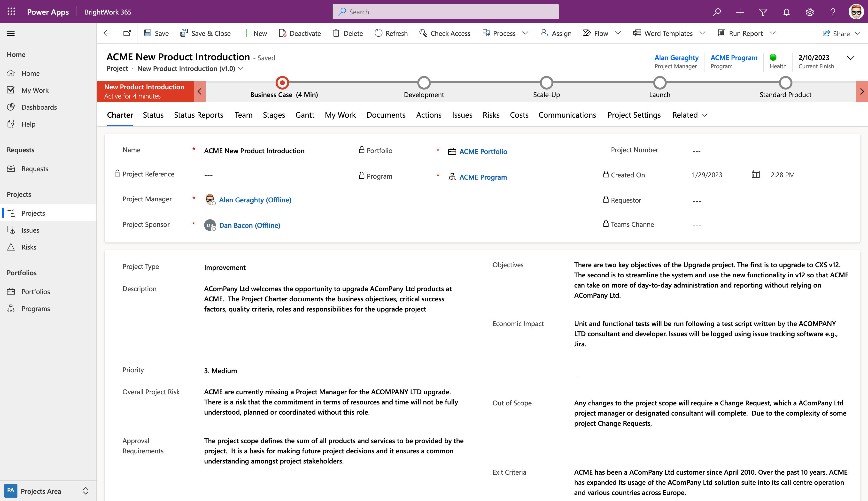868x501 pixels.
Task: Select the Scale-Up stage marker
Action: [546, 83]
